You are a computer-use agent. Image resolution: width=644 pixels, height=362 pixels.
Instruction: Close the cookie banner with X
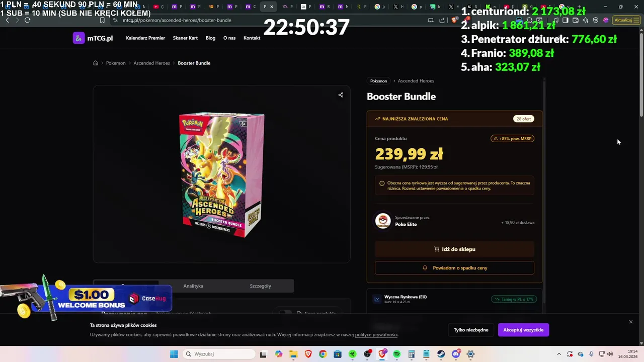[631, 322]
